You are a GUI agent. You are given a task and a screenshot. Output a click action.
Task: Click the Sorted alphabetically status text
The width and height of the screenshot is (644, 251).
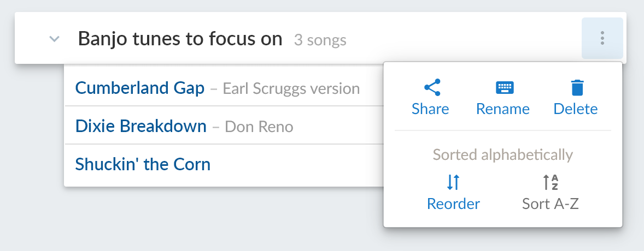tap(502, 155)
